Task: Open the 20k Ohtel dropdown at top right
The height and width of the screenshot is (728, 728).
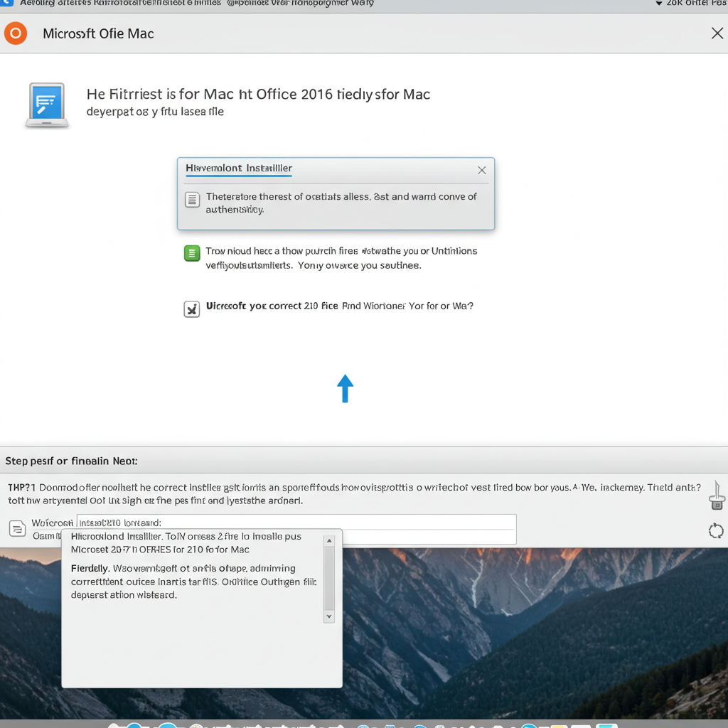Action: point(691,4)
